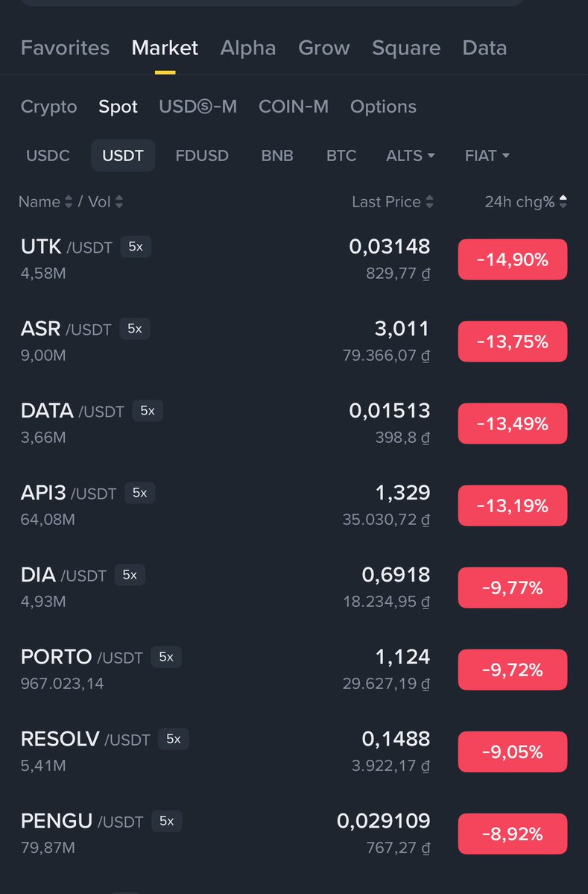
Task: Tap the 5x badge next to PENGU/USDT
Action: pyautogui.click(x=166, y=821)
